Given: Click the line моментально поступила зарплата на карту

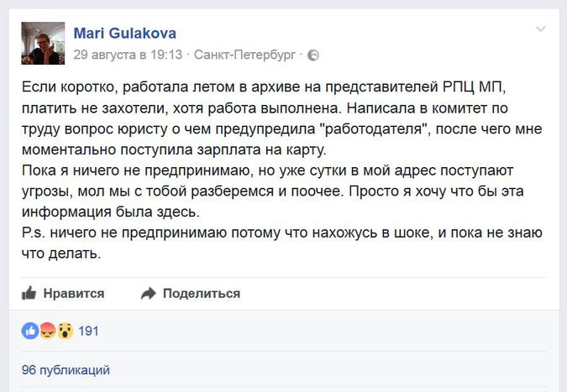Looking at the screenshot, I should click(174, 149).
